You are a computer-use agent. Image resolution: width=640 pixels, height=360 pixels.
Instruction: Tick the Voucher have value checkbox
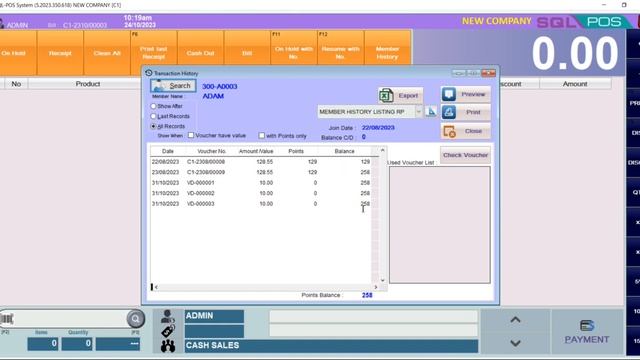point(191,135)
